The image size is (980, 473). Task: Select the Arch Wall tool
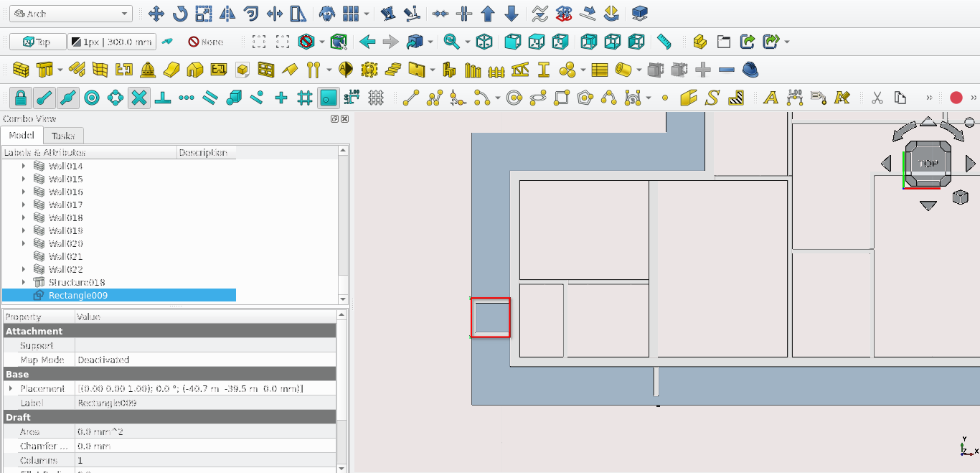click(21, 70)
